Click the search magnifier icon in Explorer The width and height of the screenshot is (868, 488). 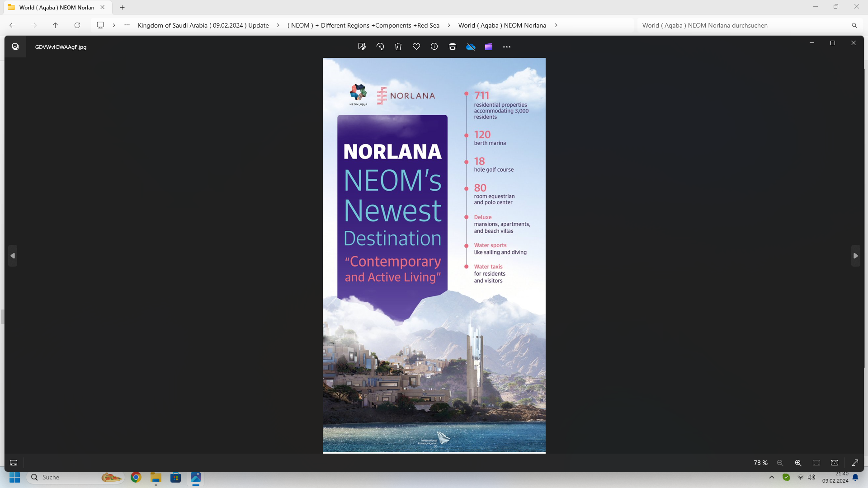[x=854, y=25]
